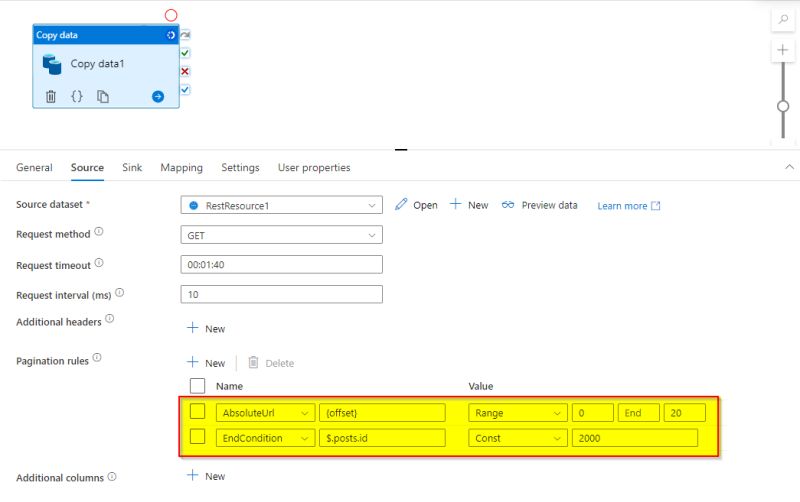Click the pencil Open dataset icon

(401, 205)
